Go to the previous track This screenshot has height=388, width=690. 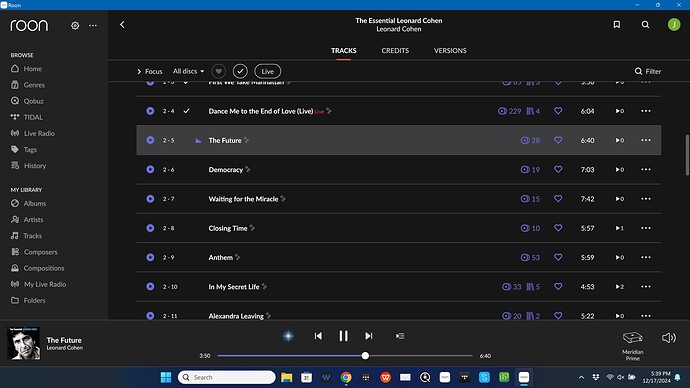[318, 336]
